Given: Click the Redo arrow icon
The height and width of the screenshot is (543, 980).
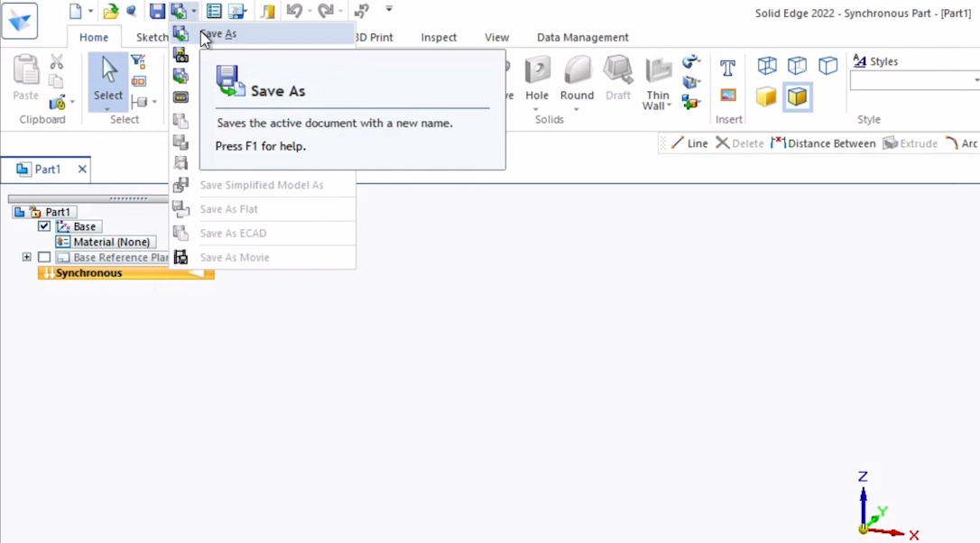Looking at the screenshot, I should [326, 11].
